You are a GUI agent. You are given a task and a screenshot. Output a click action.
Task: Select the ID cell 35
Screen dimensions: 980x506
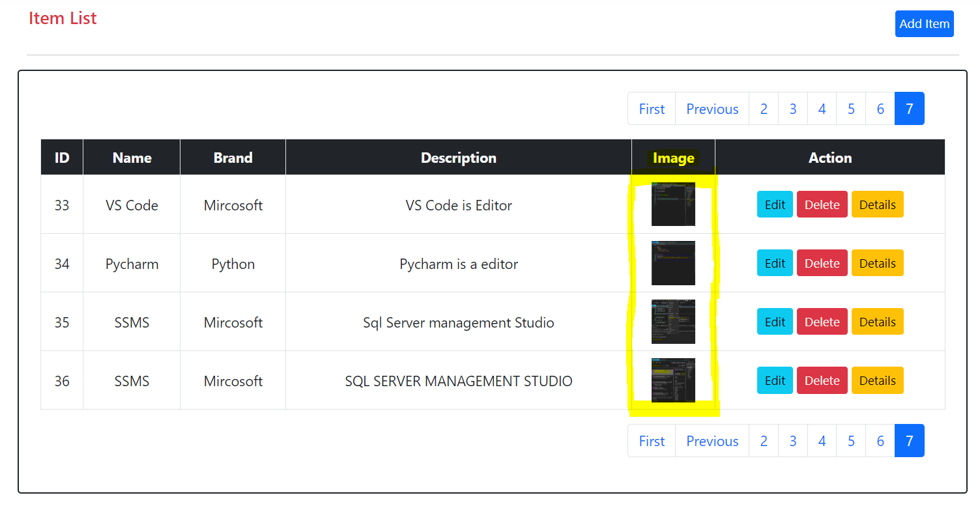point(62,322)
